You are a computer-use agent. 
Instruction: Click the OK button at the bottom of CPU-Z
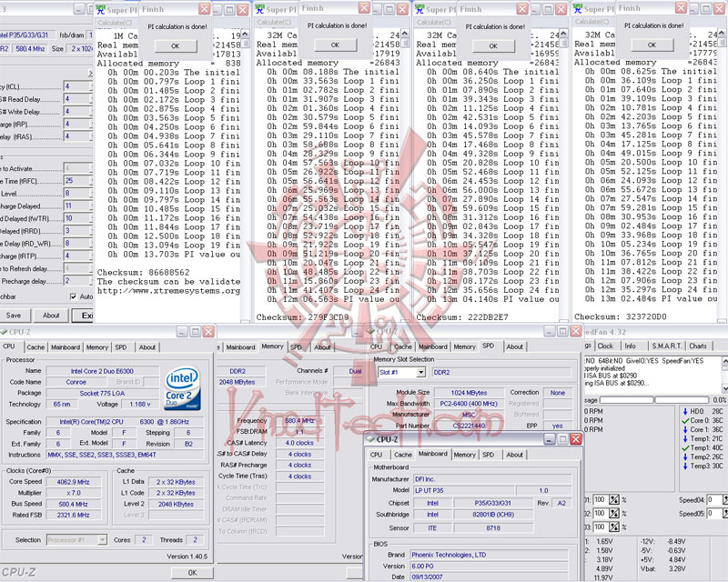192,573
